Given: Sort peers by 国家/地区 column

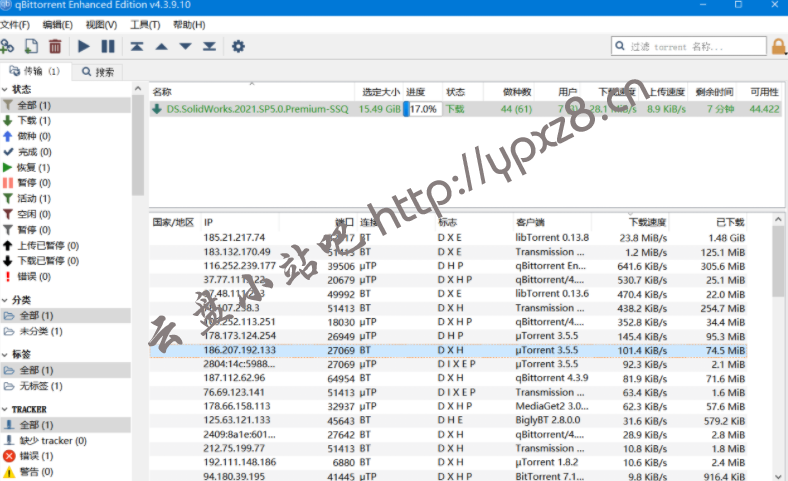Looking at the screenshot, I should click(174, 223).
